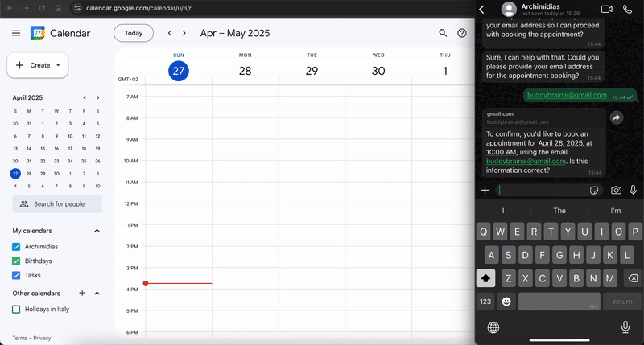Add other calendars plus icon
This screenshot has height=345, width=644.
pyautogui.click(x=82, y=293)
